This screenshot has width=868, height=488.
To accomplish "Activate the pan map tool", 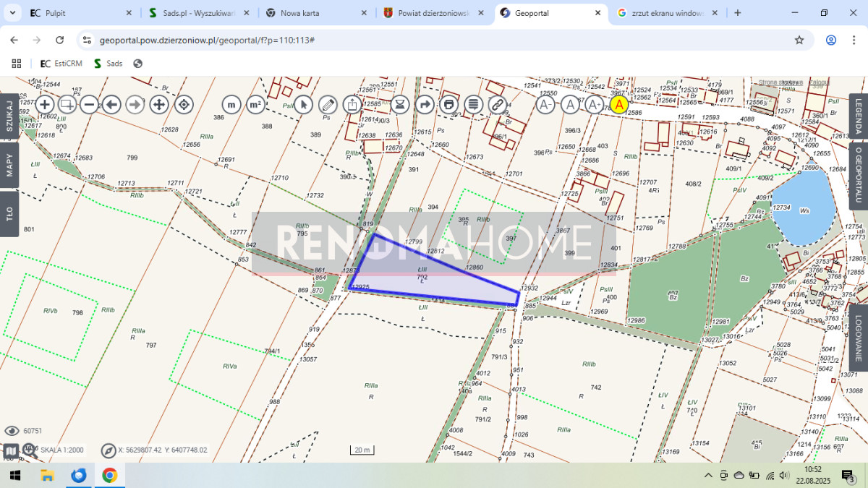I will [158, 105].
